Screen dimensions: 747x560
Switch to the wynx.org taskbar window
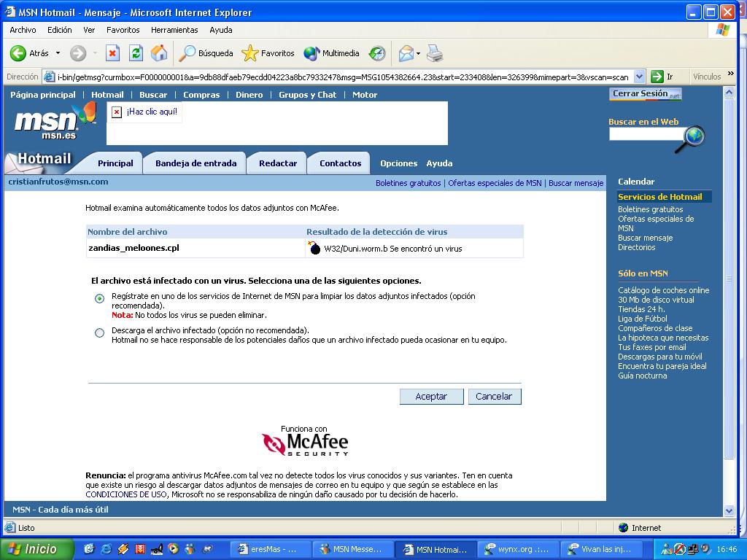click(x=518, y=549)
